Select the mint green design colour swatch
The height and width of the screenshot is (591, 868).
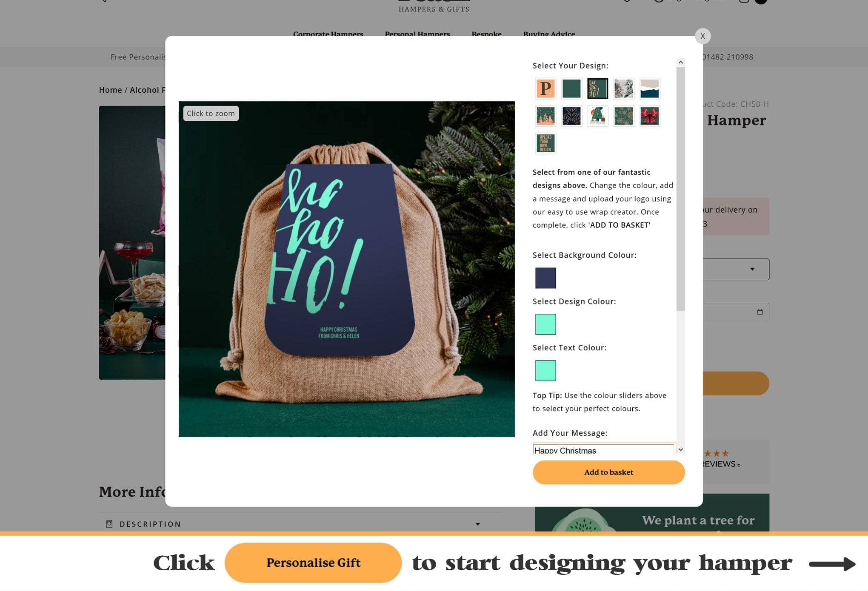[545, 324]
